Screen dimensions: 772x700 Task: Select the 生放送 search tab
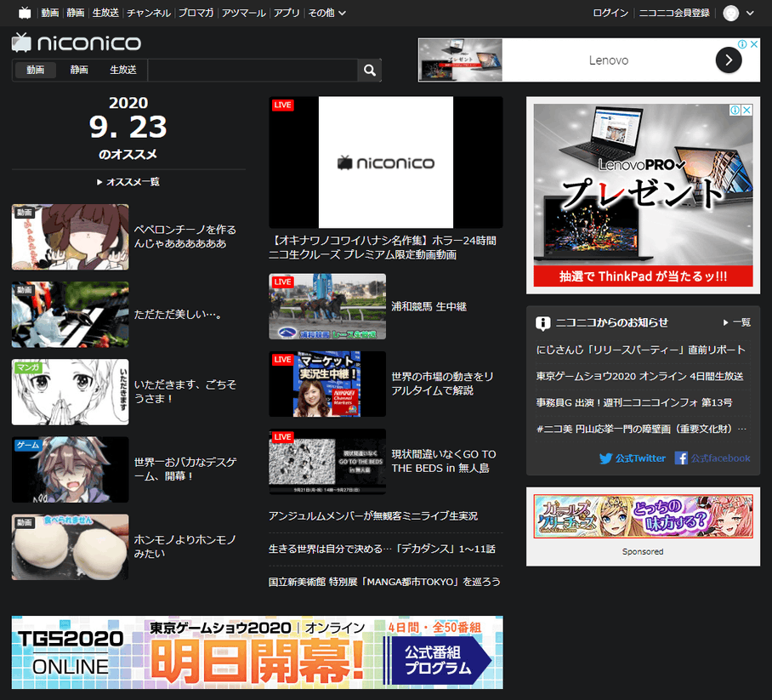(123, 70)
